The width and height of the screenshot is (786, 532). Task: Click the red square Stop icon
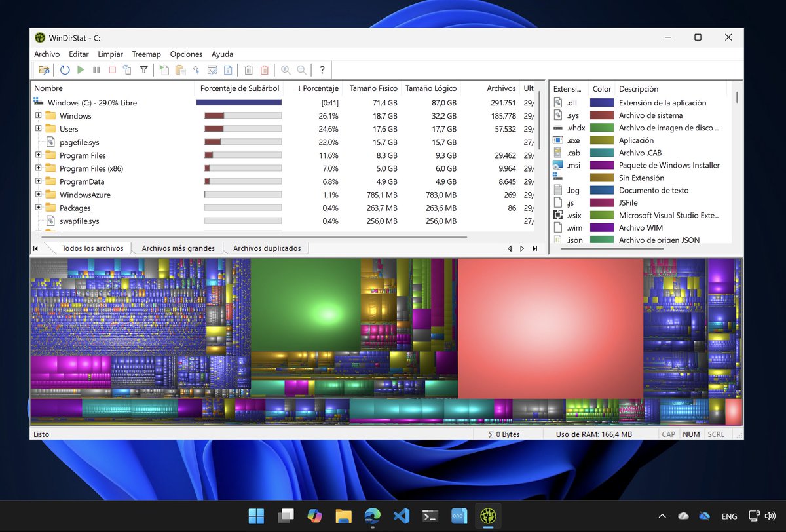point(112,70)
